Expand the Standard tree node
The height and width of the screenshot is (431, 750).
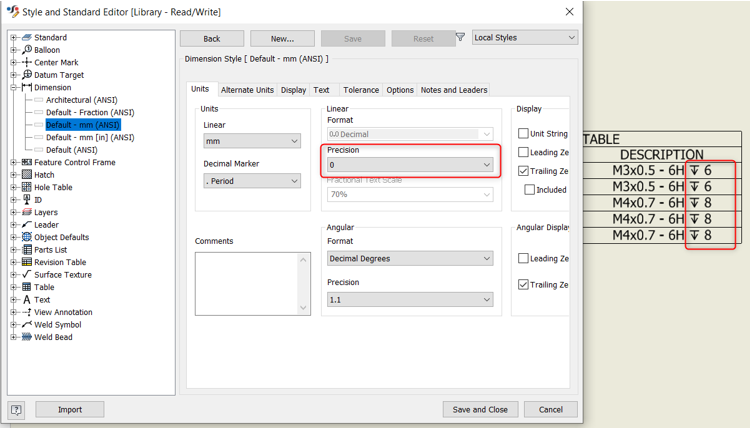[x=13, y=37]
